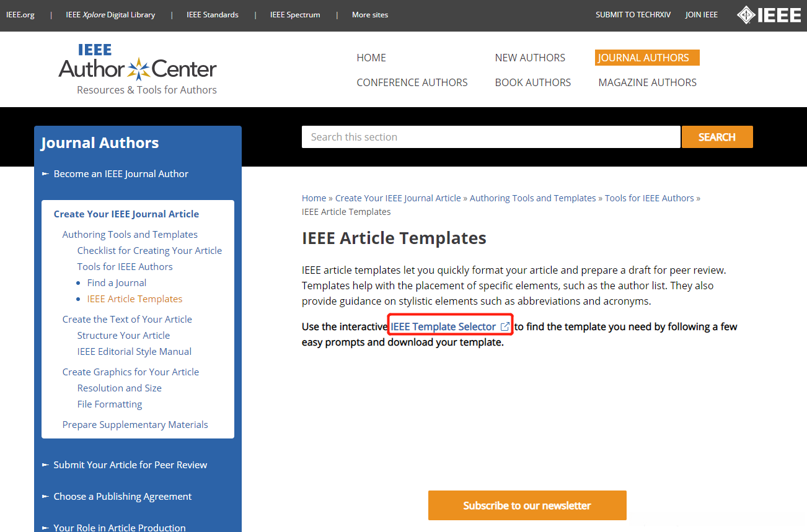Viewport: 807px width, 532px height.
Task: Click Resources & Tools for Authors tagline
Action: pos(147,90)
